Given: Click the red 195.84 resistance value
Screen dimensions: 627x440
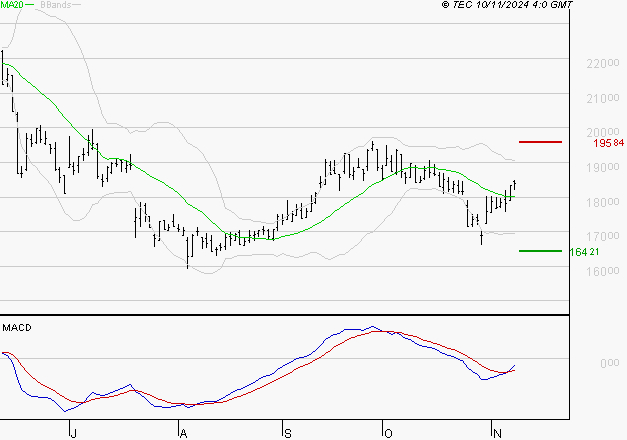Looking at the screenshot, I should tap(609, 143).
